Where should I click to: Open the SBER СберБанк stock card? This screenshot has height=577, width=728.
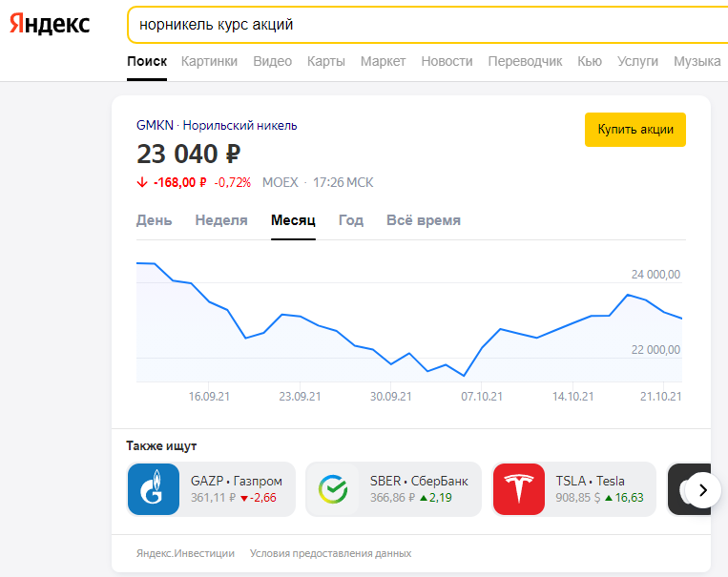pos(393,489)
